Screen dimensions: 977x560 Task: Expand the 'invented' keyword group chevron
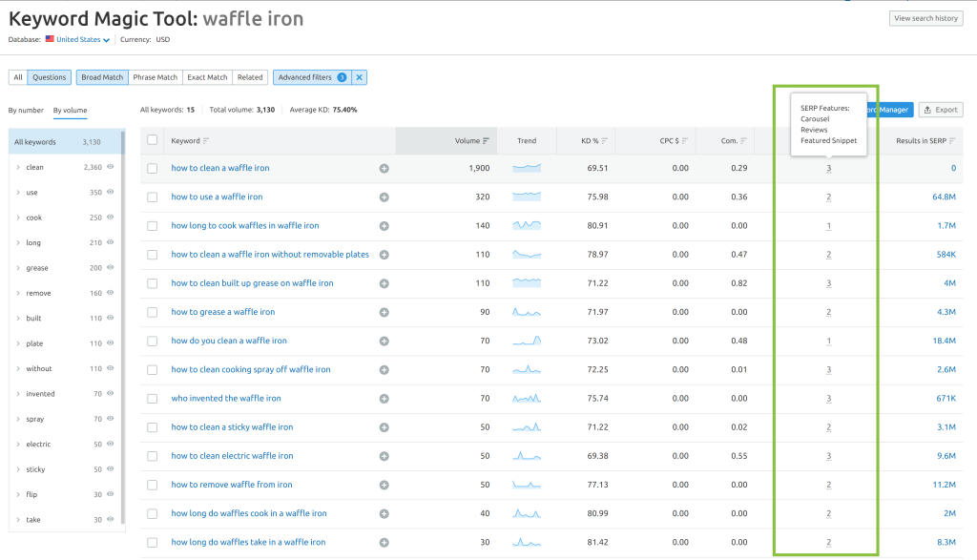pyautogui.click(x=18, y=394)
